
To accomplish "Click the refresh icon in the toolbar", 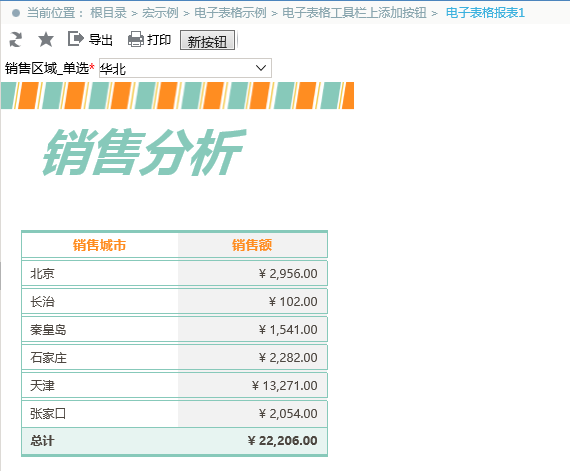I will [15, 40].
